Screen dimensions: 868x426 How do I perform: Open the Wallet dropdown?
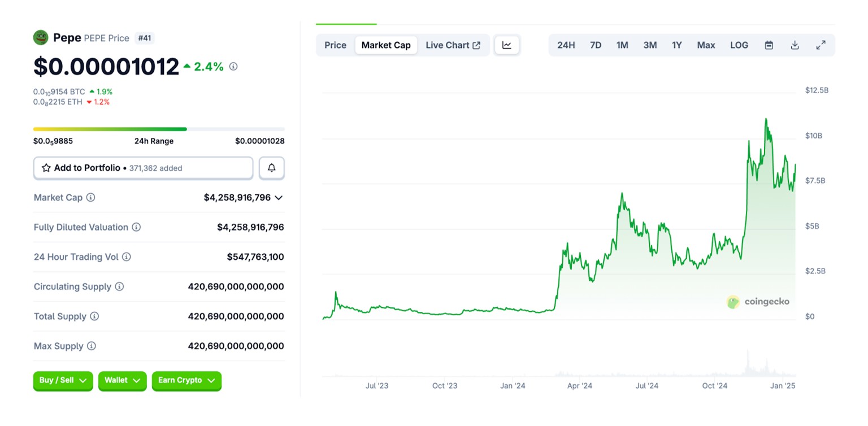(x=122, y=381)
